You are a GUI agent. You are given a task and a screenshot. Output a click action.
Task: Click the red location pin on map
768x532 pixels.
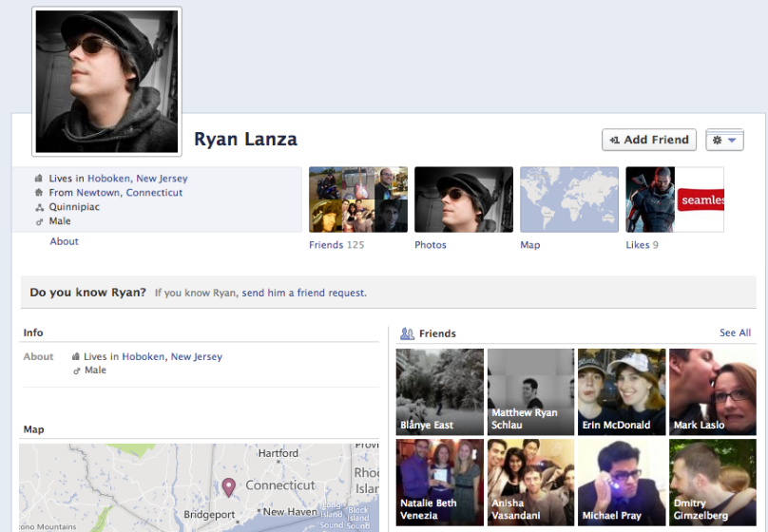tap(228, 486)
